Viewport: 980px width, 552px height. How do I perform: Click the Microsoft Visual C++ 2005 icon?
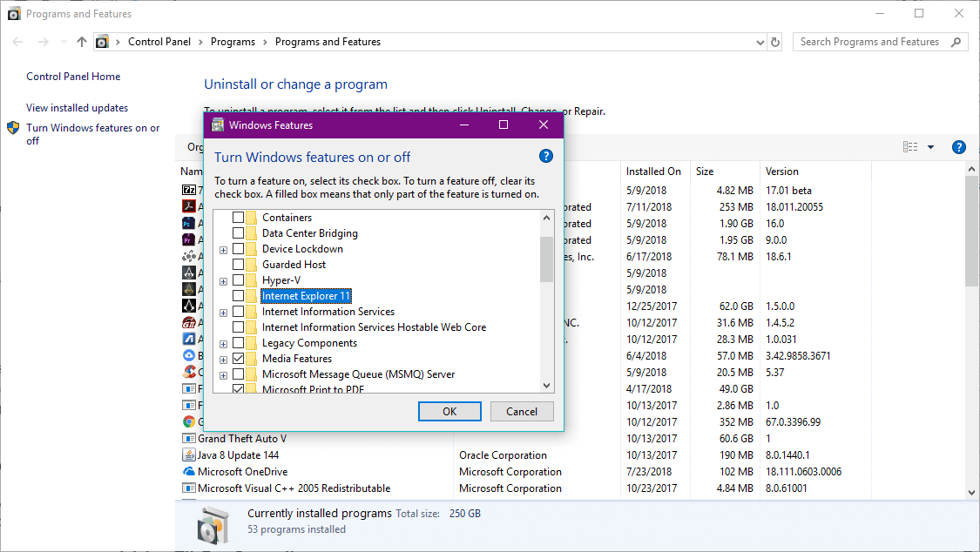pyautogui.click(x=189, y=488)
